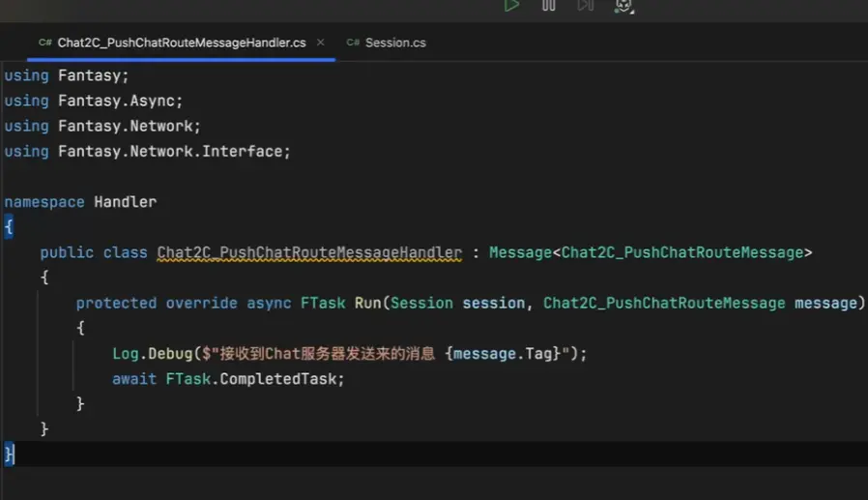Click the grayed-out skip-forward icon
Image resolution: width=868 pixels, height=500 pixels.
tap(585, 6)
